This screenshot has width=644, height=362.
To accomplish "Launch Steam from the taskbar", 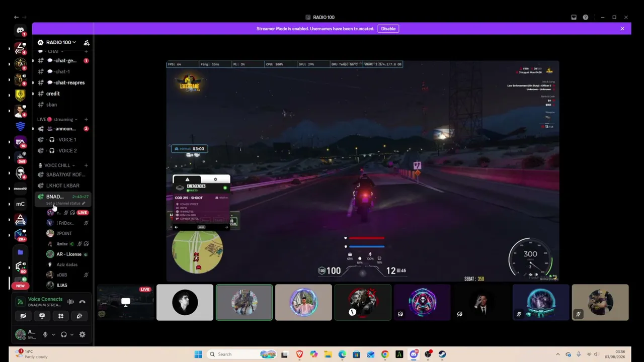I will click(442, 354).
